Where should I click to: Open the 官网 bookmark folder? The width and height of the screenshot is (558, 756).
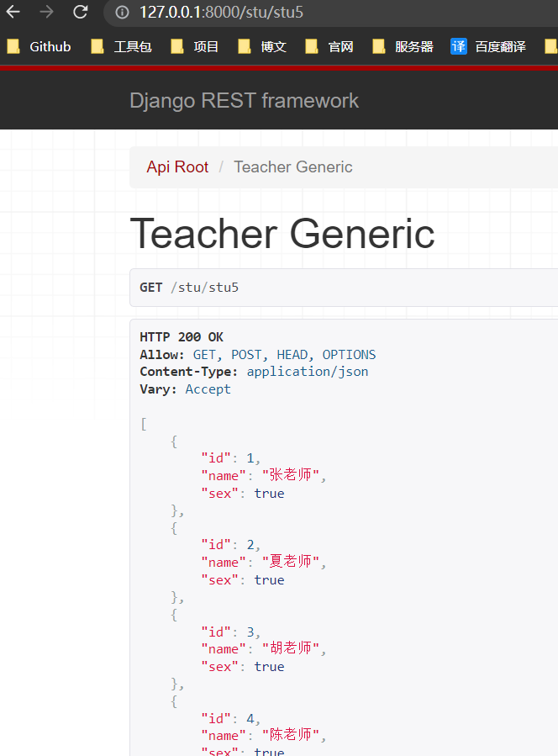[329, 47]
